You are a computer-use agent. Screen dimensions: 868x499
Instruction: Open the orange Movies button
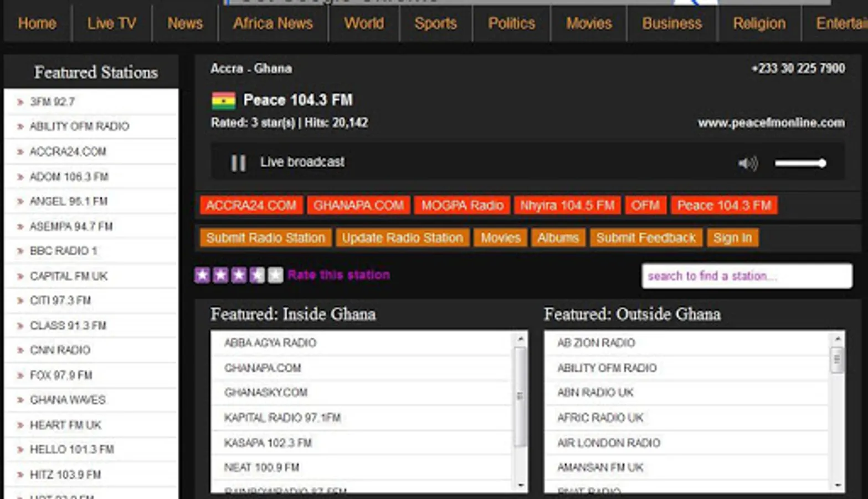pos(501,238)
